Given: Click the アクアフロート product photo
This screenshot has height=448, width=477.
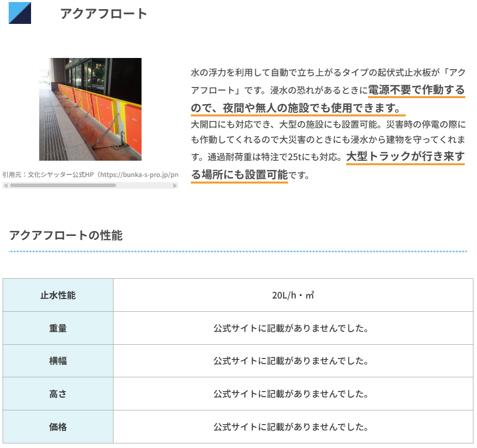Looking at the screenshot, I should click(90, 109).
